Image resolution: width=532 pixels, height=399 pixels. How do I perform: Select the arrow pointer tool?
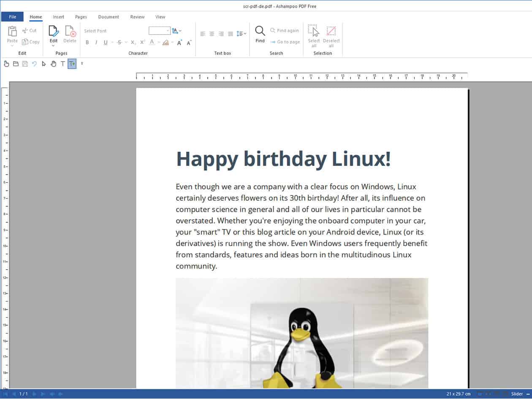point(44,64)
